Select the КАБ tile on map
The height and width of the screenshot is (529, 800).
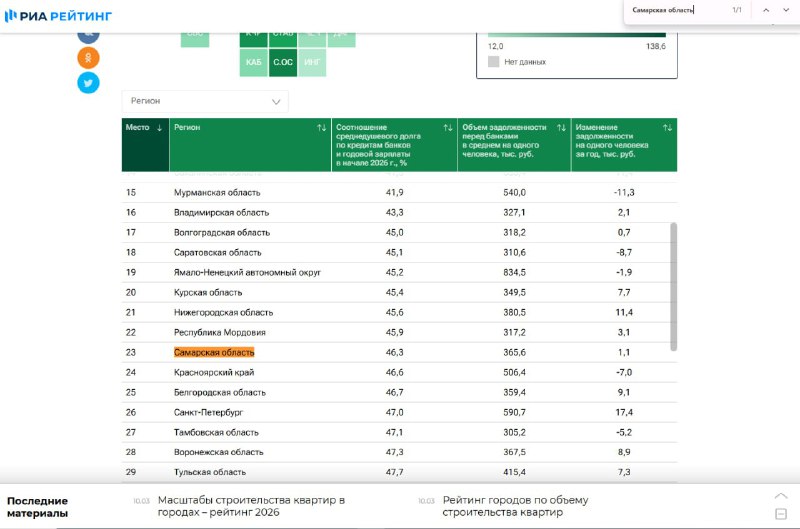(x=254, y=63)
